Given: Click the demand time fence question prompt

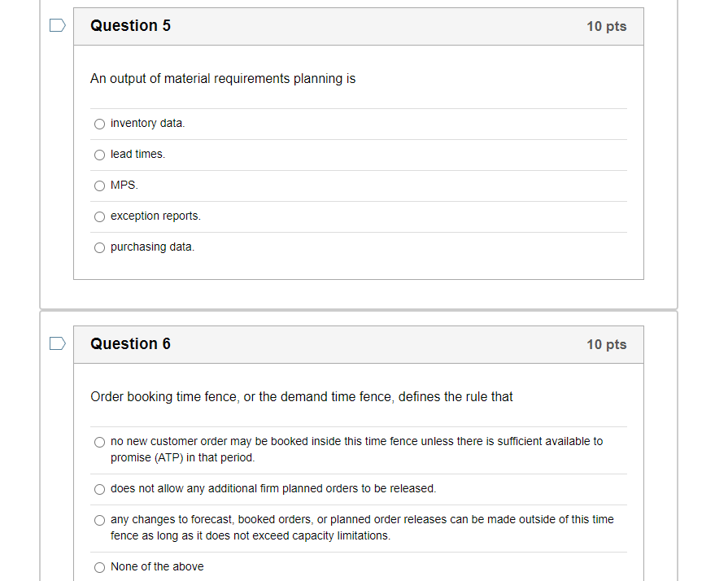Looking at the screenshot, I should click(x=301, y=396).
